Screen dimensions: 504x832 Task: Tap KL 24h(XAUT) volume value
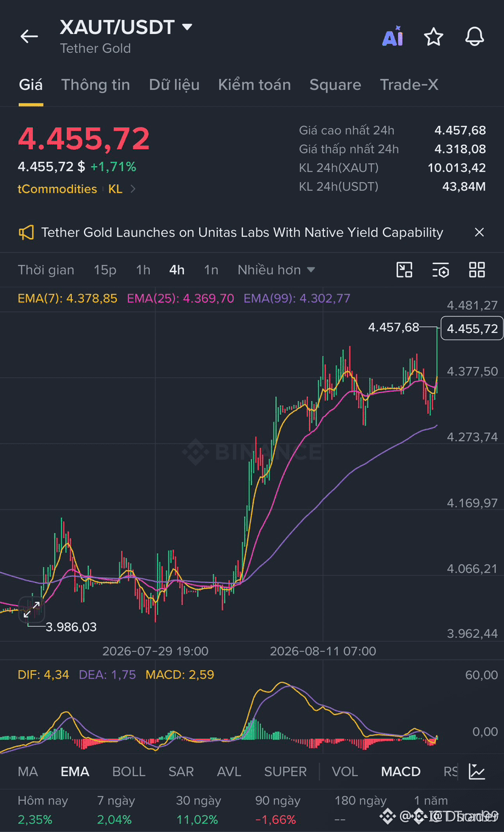457,168
